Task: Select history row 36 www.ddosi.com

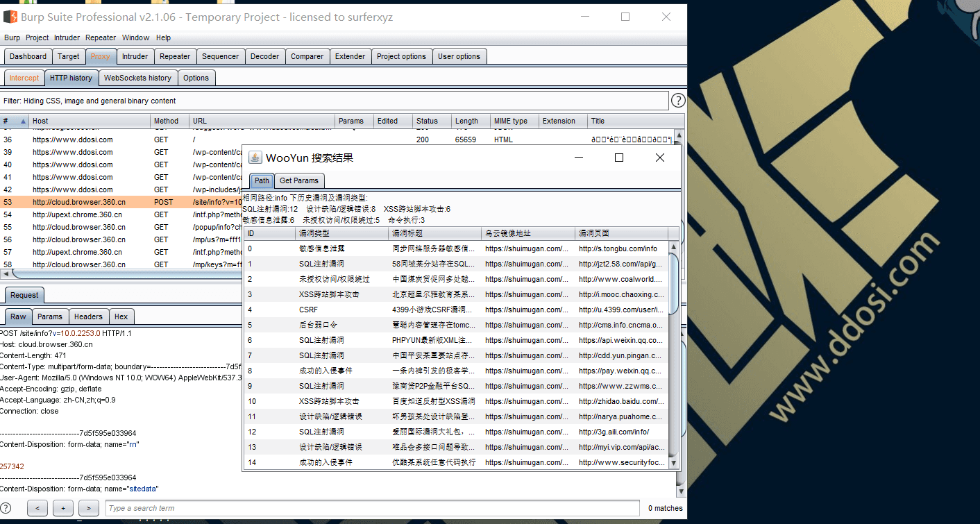Action: [x=337, y=140]
